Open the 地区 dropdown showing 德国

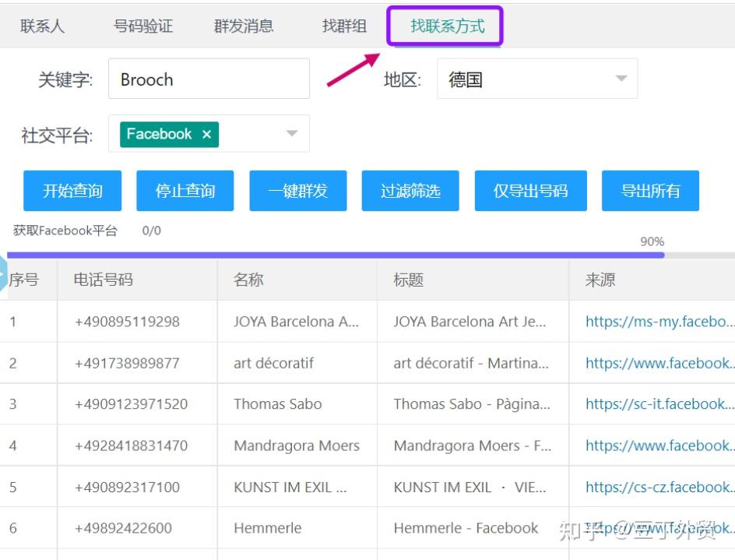point(537,79)
